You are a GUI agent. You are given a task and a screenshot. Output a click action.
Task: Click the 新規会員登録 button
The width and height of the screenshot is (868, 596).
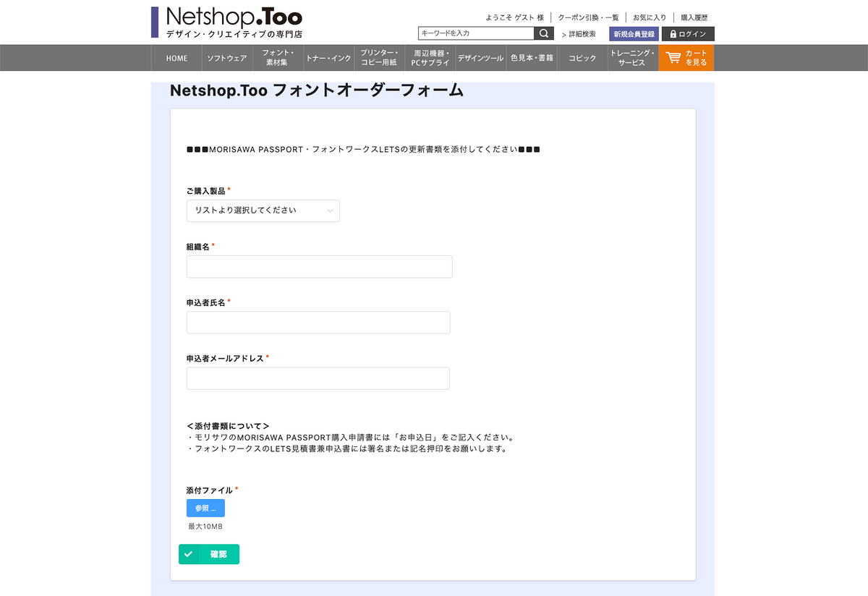[x=634, y=34]
